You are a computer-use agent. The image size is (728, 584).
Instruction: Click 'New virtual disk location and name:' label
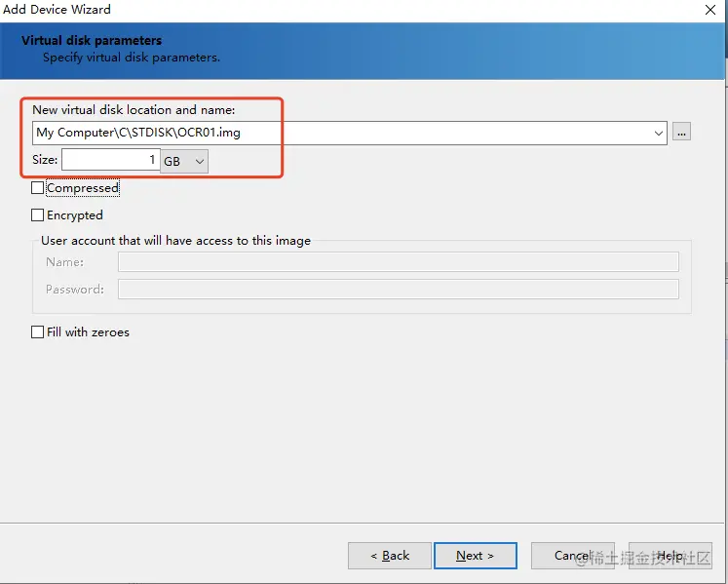pyautogui.click(x=134, y=110)
